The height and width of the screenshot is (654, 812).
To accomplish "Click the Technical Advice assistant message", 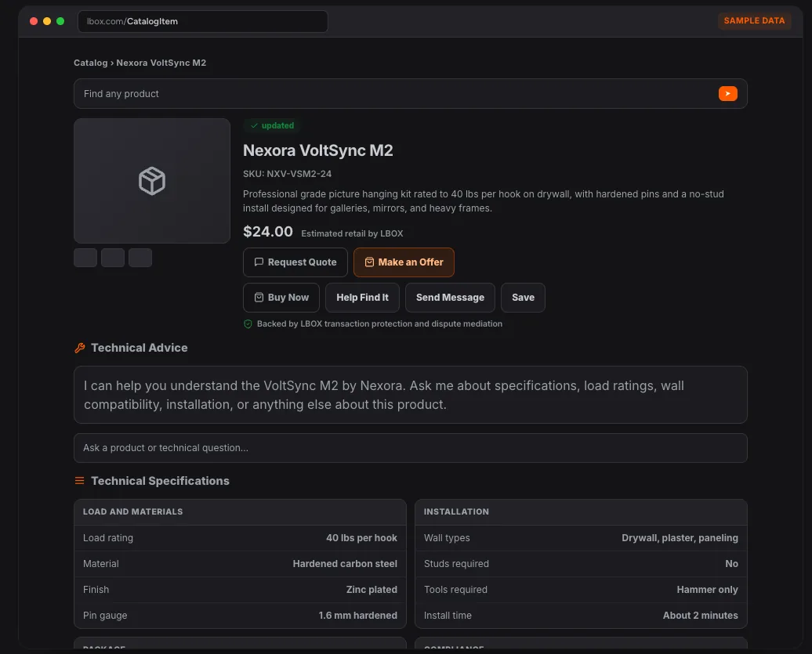I will click(x=411, y=395).
